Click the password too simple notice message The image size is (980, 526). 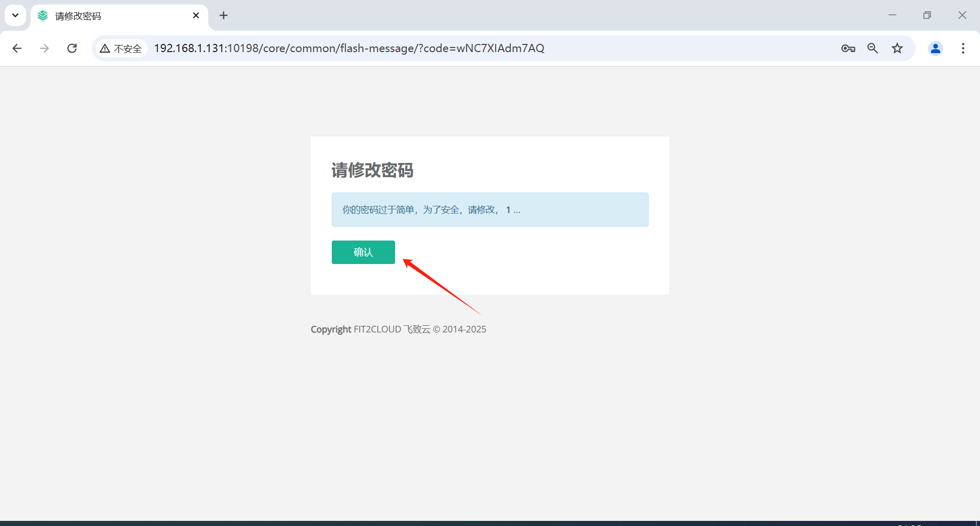[x=490, y=209]
